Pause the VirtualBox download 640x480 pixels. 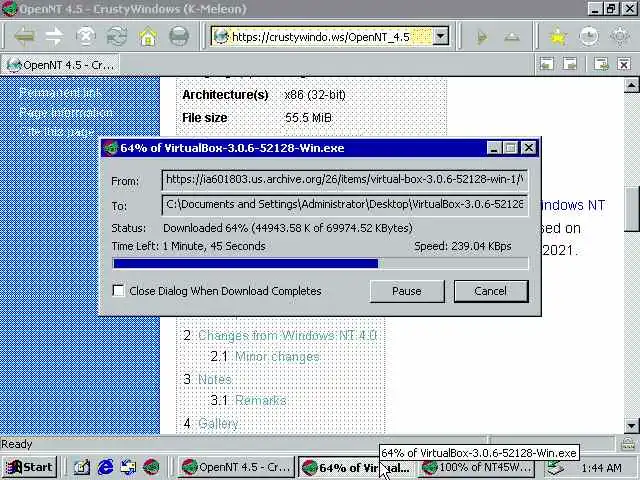click(x=407, y=291)
